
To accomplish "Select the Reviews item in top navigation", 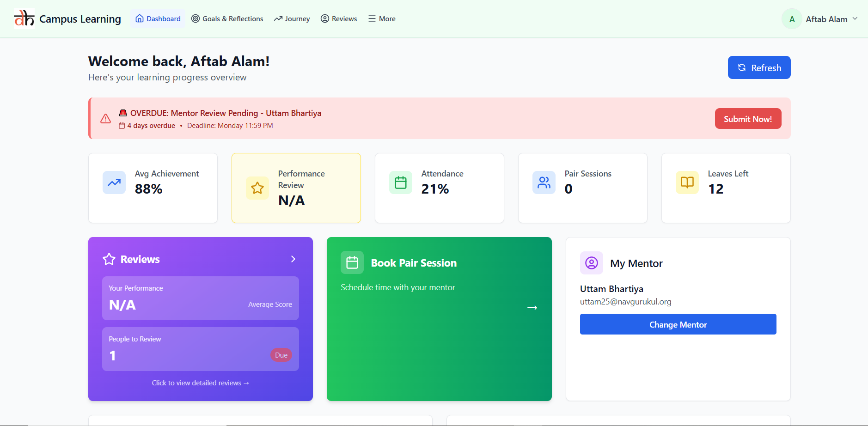I will [x=339, y=19].
